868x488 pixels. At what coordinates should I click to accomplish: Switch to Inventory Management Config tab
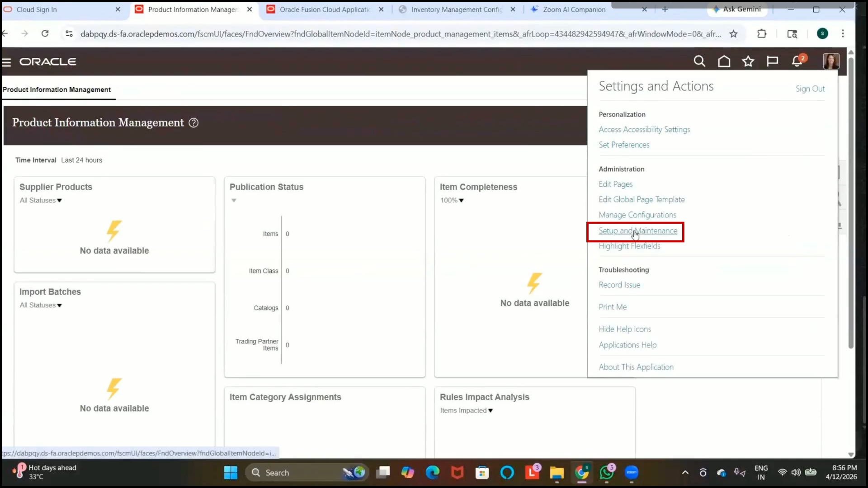(457, 9)
